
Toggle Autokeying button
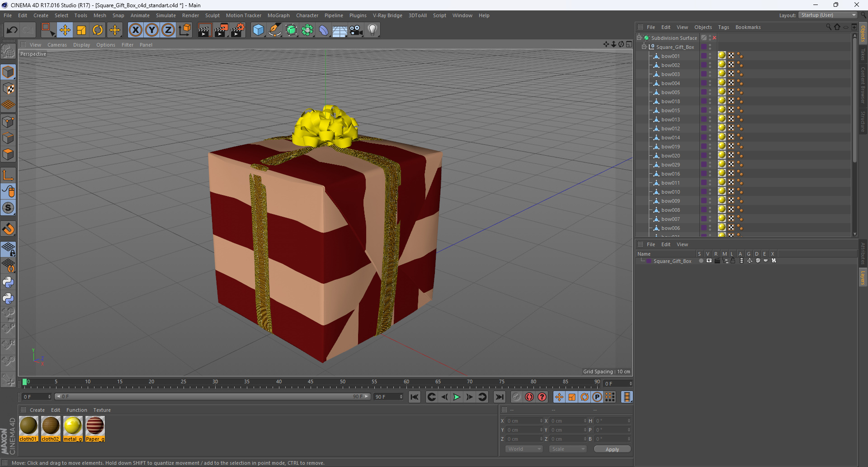(x=529, y=397)
